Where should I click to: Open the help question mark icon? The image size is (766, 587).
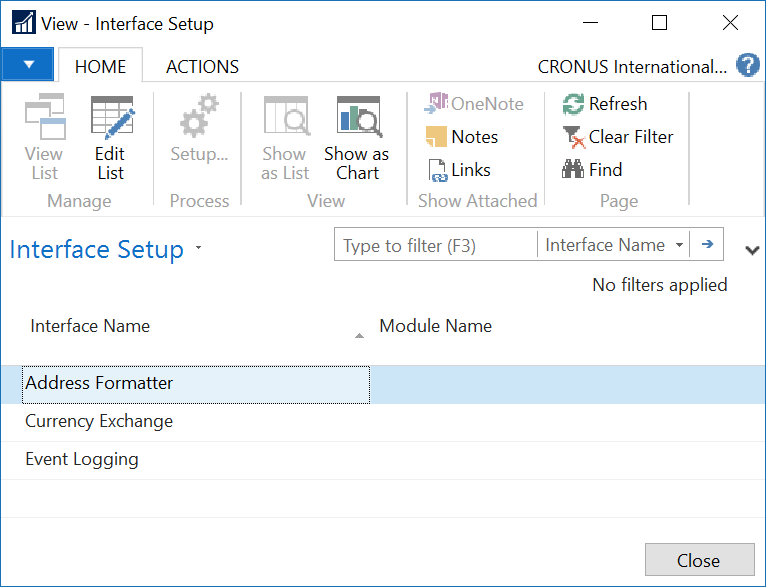point(748,65)
